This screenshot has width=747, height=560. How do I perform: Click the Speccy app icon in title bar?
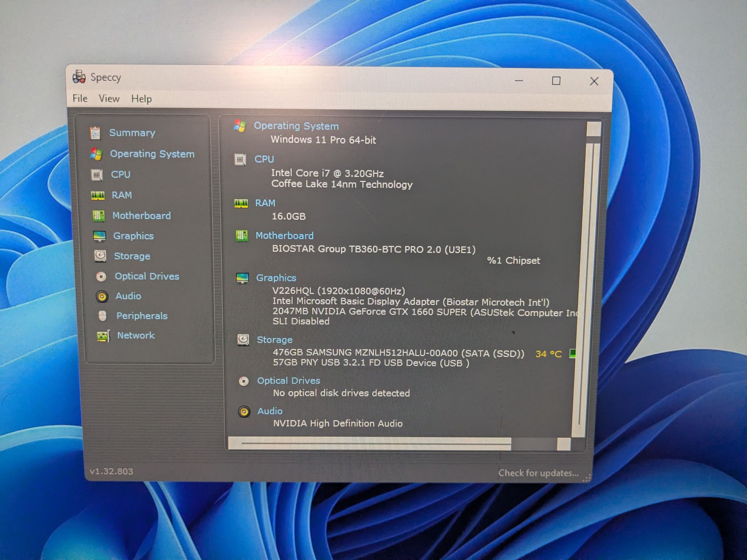(79, 77)
